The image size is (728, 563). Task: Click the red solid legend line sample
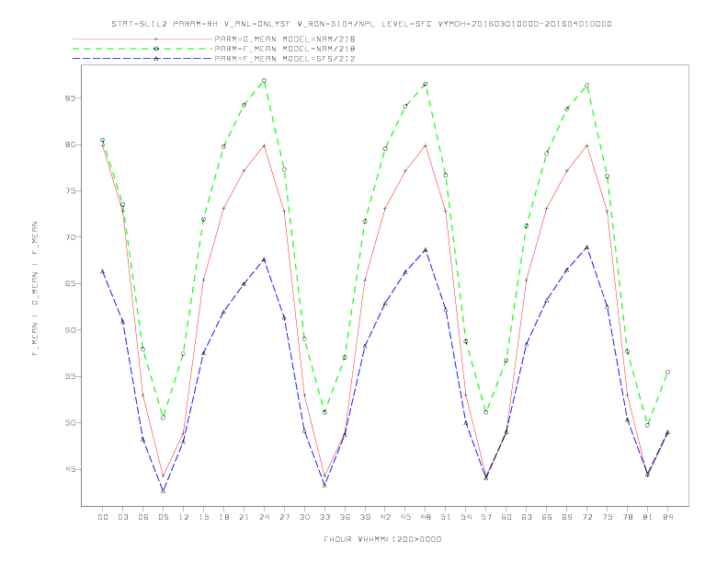(x=142, y=39)
